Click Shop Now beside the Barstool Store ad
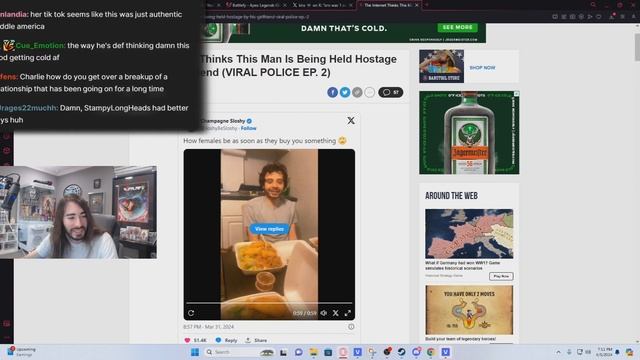The height and width of the screenshot is (360, 640). [x=482, y=68]
